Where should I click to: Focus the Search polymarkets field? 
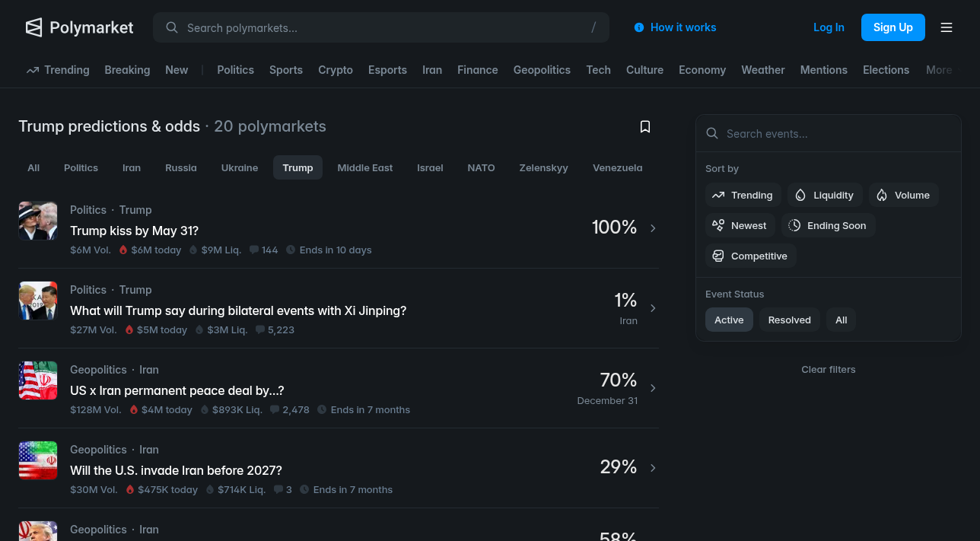pyautogui.click(x=381, y=27)
